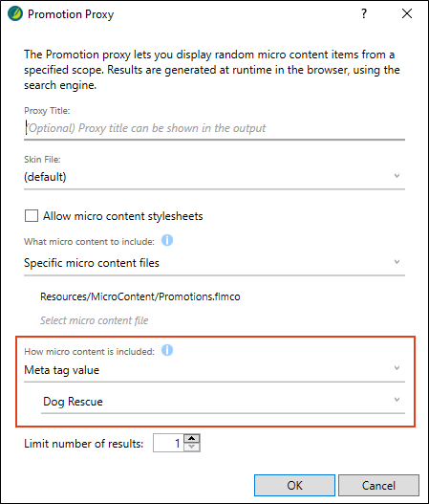The height and width of the screenshot is (504, 429).
Task: Click the Allow micro content stylesheets label
Action: tap(123, 216)
